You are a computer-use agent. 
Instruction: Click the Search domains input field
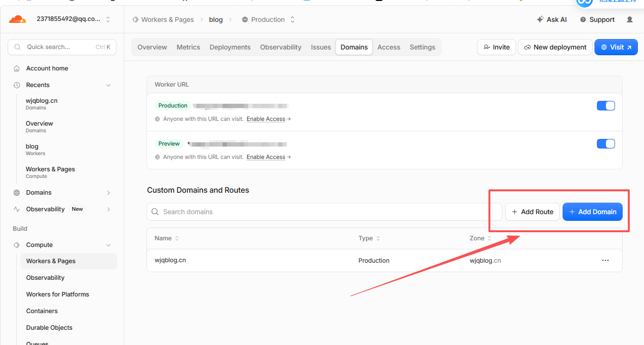point(324,212)
